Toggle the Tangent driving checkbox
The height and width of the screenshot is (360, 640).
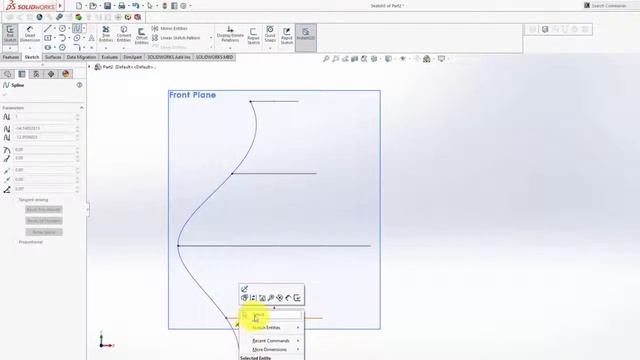coord(15,200)
